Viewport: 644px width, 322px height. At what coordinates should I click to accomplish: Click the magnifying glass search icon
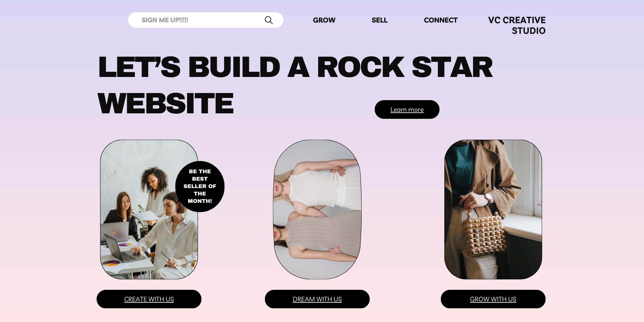pos(269,20)
